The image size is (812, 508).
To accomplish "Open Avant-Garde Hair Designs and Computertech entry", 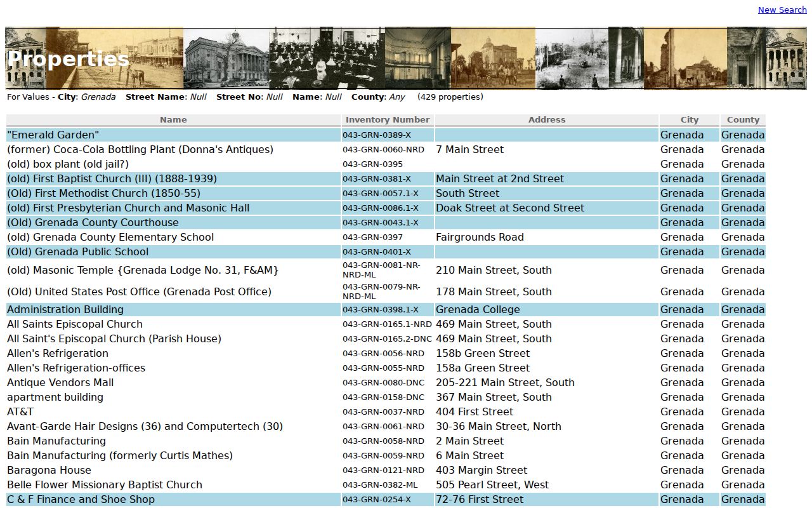I will point(145,426).
